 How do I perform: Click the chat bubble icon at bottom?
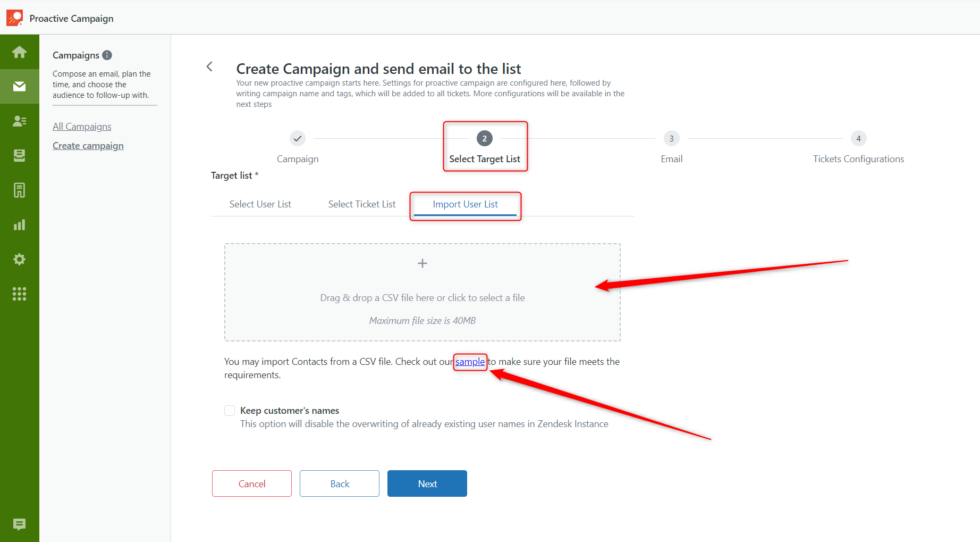pos(20,524)
